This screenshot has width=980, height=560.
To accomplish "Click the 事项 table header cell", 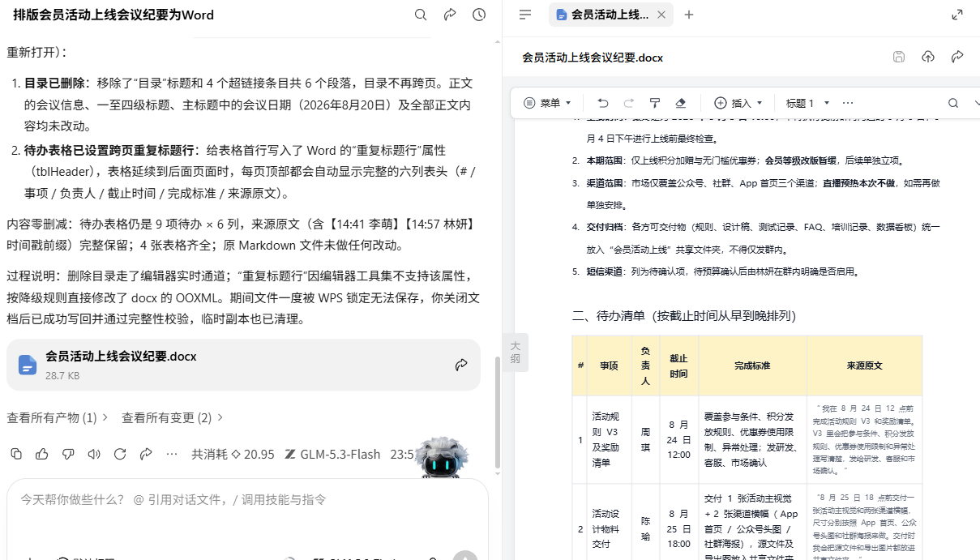I will [x=610, y=365].
